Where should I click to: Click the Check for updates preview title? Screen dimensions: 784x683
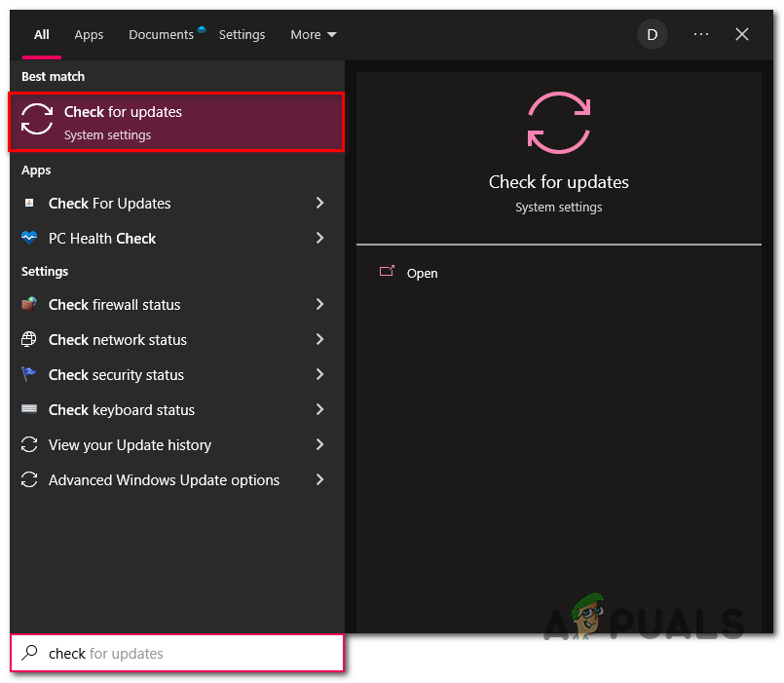coord(558,182)
